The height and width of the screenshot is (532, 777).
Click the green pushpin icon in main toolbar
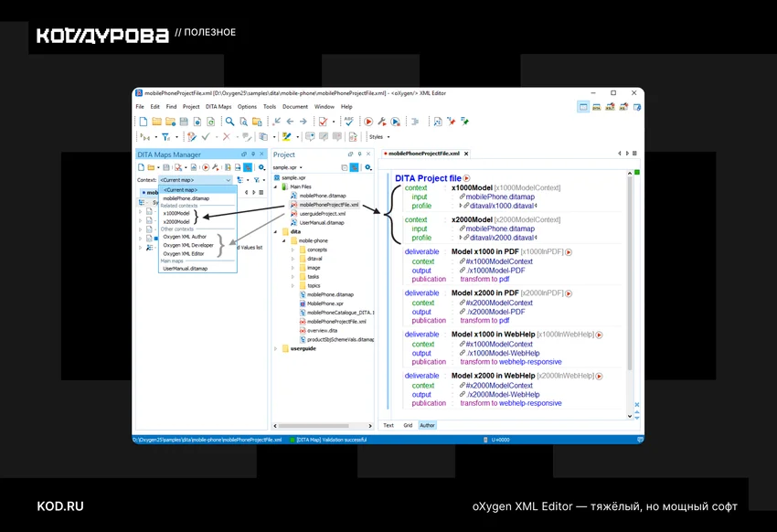click(464, 122)
